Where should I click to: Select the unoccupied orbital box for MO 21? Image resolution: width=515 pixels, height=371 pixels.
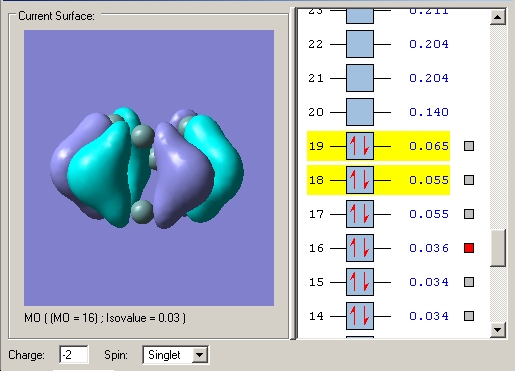(x=360, y=78)
